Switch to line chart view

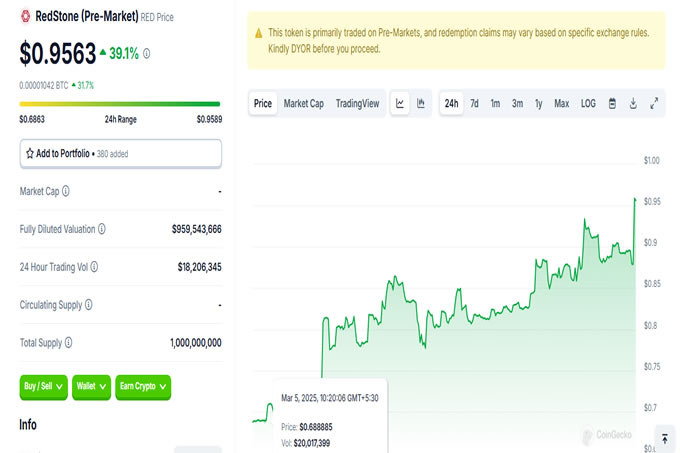(400, 103)
